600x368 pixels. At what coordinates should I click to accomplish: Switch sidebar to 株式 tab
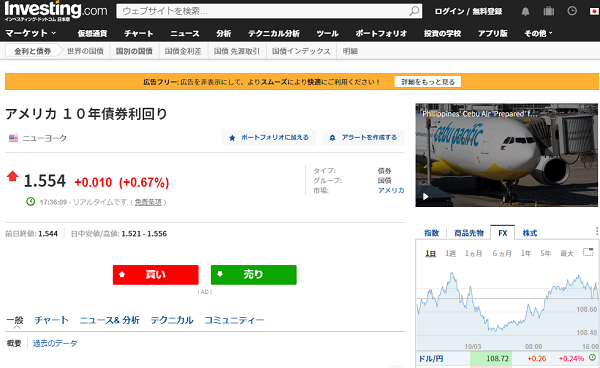[x=530, y=233]
